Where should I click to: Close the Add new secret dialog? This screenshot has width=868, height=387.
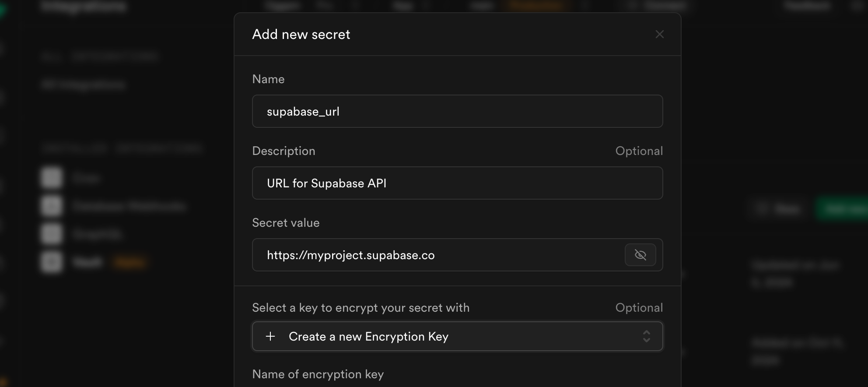click(x=659, y=34)
